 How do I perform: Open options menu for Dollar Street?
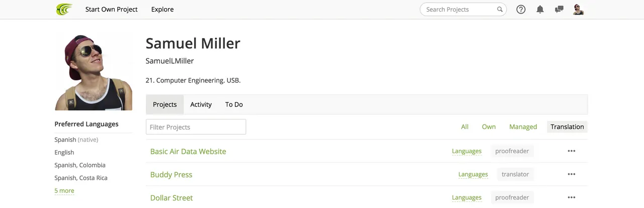[571, 197]
